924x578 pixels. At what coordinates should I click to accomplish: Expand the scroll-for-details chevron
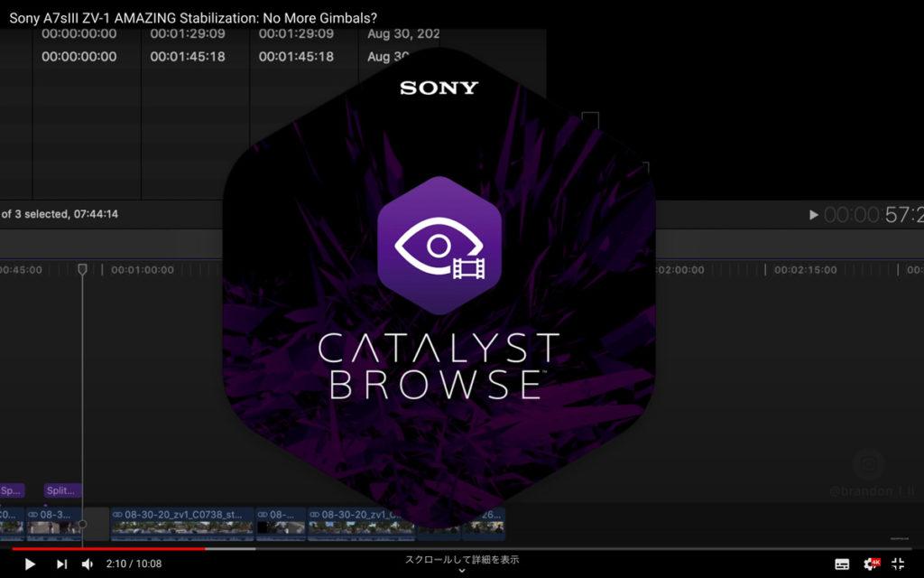point(462,571)
